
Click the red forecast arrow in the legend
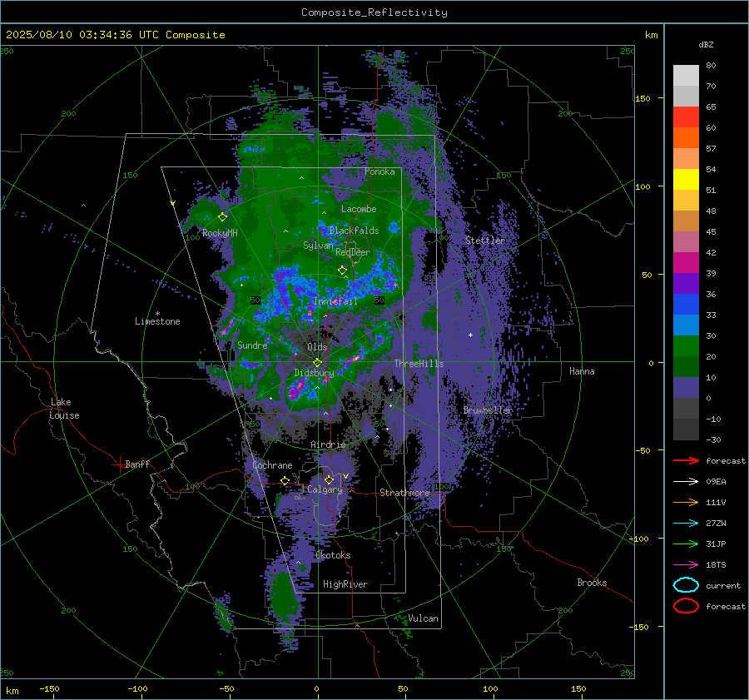pos(686,460)
